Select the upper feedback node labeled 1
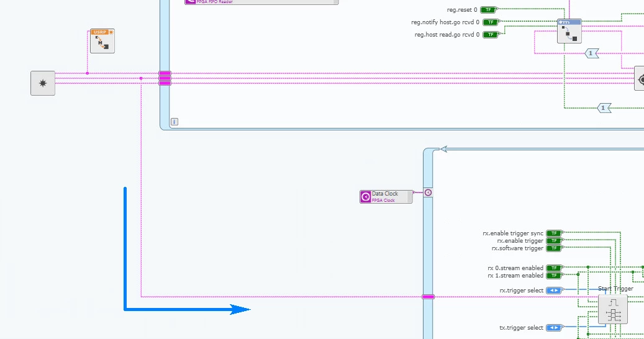The width and height of the screenshot is (644, 339). [x=592, y=54]
